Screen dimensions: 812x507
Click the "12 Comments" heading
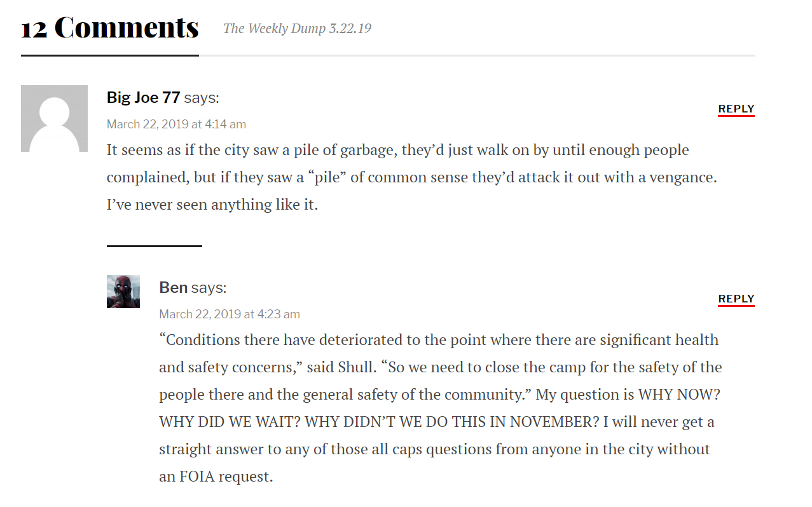(x=110, y=27)
